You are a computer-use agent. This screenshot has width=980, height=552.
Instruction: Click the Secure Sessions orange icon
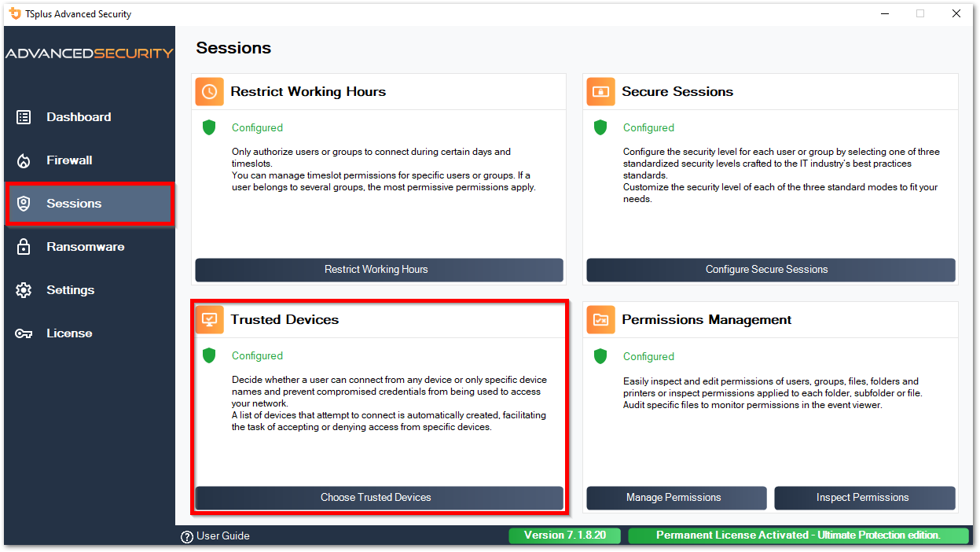(601, 91)
